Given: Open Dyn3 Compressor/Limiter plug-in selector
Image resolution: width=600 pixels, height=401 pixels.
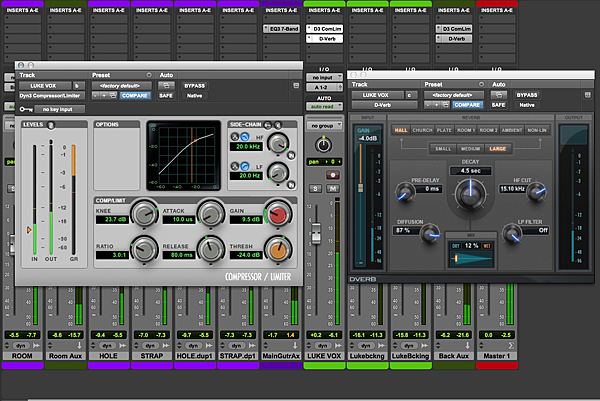Looking at the screenshot, I should coord(52,96).
